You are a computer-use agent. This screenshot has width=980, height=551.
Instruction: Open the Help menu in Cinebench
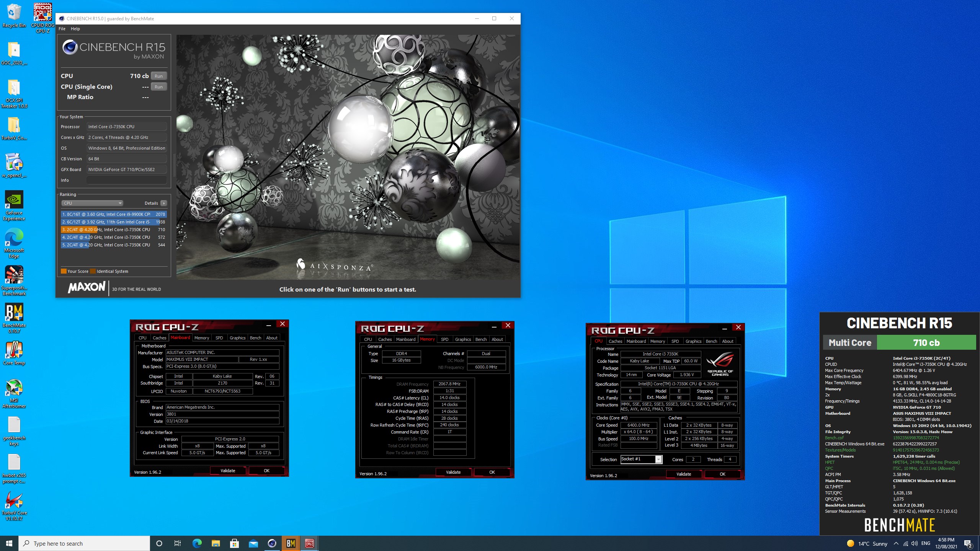(x=75, y=29)
